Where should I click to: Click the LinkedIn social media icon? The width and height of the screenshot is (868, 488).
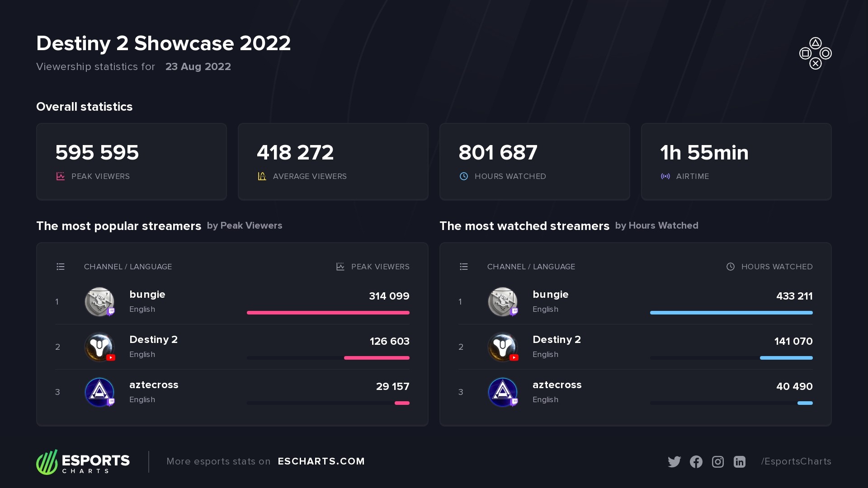739,461
